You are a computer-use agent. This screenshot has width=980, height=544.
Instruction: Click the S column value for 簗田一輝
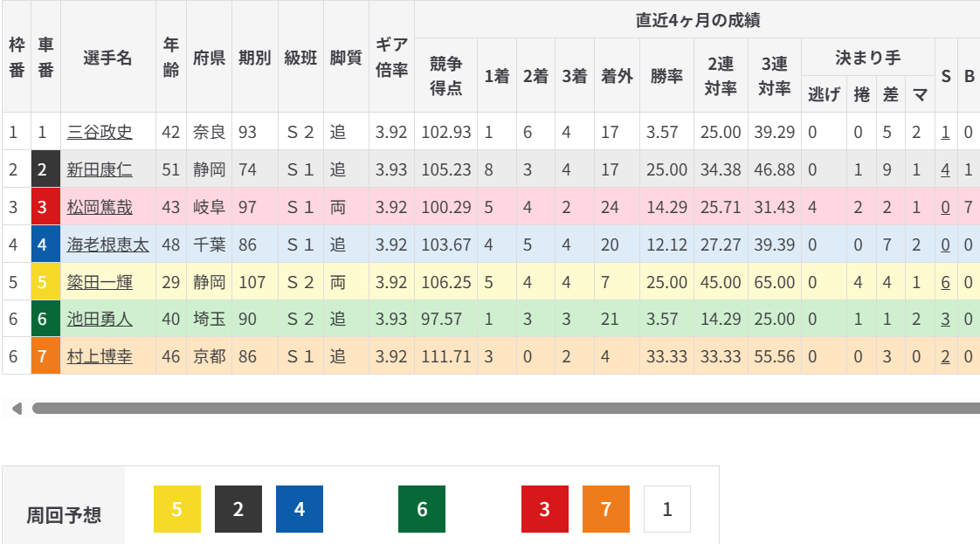tap(945, 282)
